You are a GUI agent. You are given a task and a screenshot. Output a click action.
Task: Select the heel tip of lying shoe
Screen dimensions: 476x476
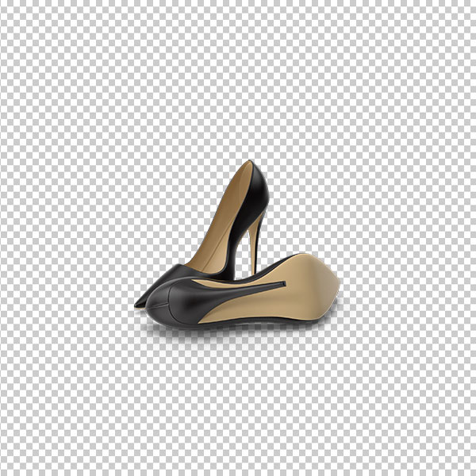[x=284, y=284]
